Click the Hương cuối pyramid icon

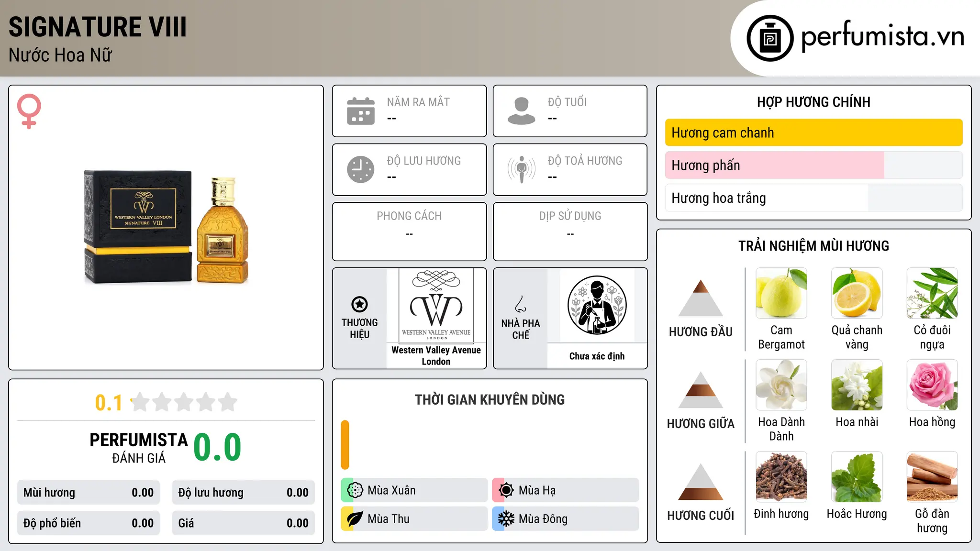[x=701, y=482]
